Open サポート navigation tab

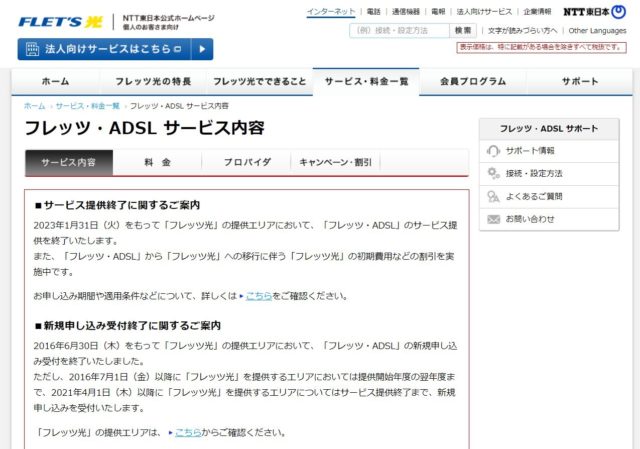[580, 82]
